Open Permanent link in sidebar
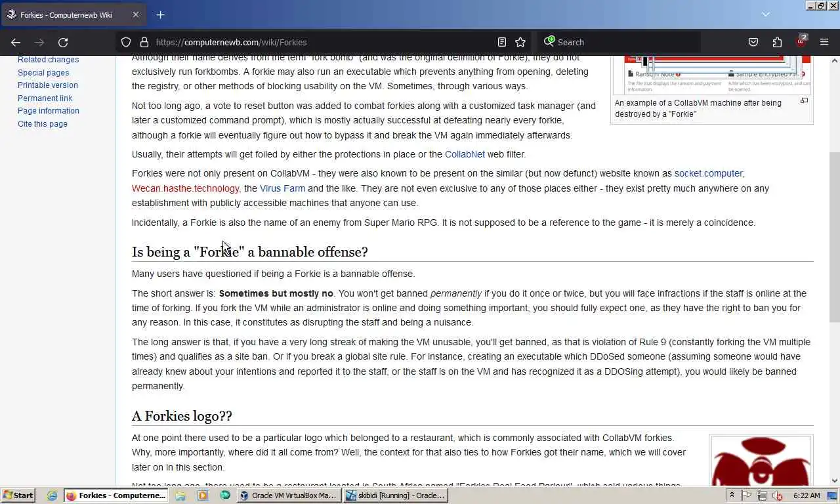840x504 pixels. click(x=45, y=98)
